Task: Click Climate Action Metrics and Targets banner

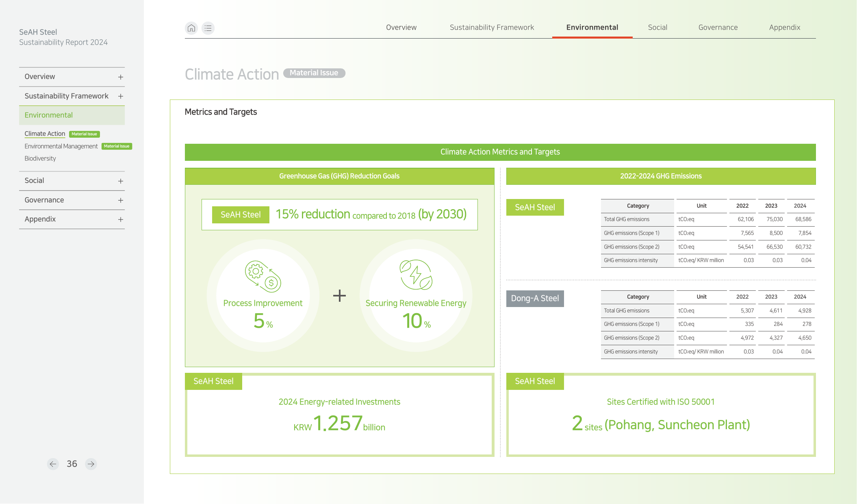Action: [500, 152]
